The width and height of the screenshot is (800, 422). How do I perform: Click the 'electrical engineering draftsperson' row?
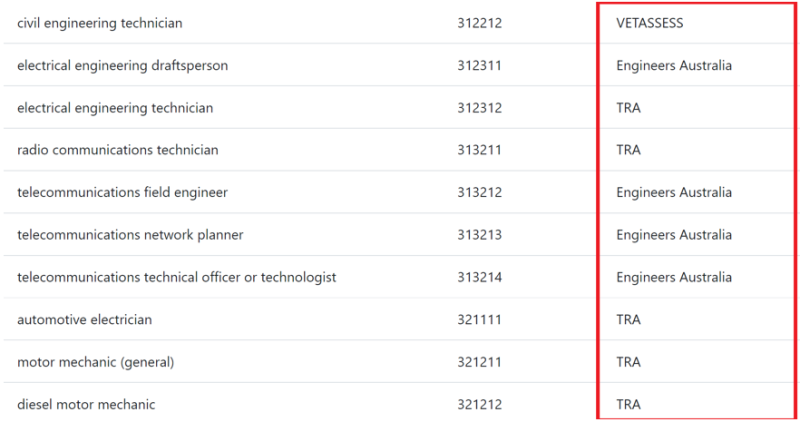pos(122,65)
